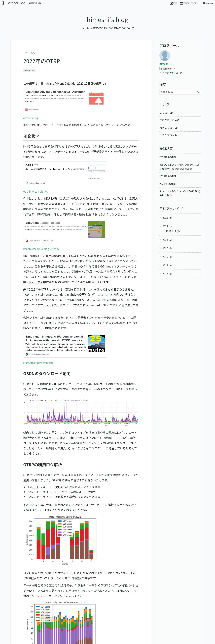The image size is (215, 644).
Task: Follow the green otrp-info.128-bit.net link
Action: (x=35, y=192)
